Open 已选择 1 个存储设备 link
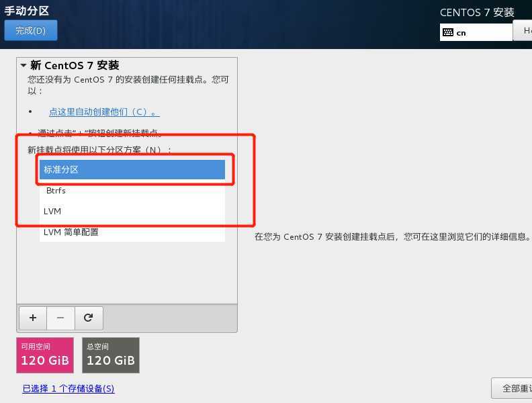The width and height of the screenshot is (532, 403). click(69, 388)
